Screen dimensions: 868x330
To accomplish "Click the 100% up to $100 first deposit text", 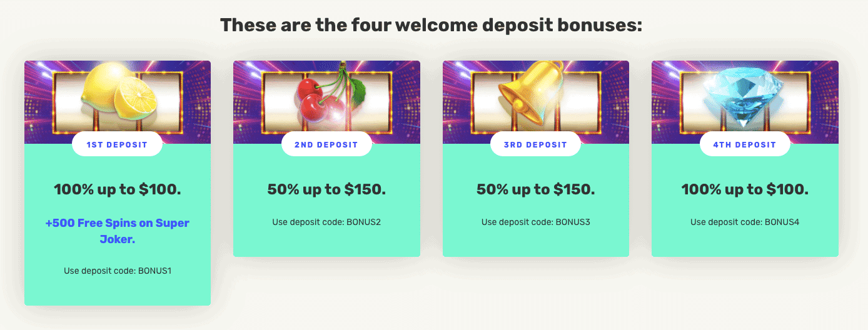I will 118,189.
